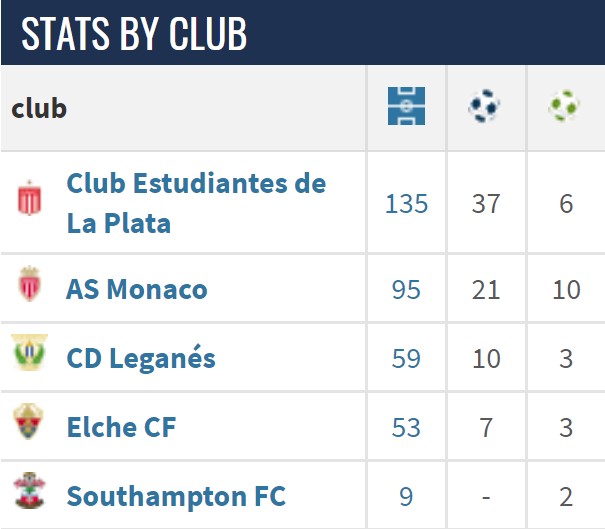Click the football pitch appearances column icon
This screenshot has width=605, height=529.
[x=406, y=106]
